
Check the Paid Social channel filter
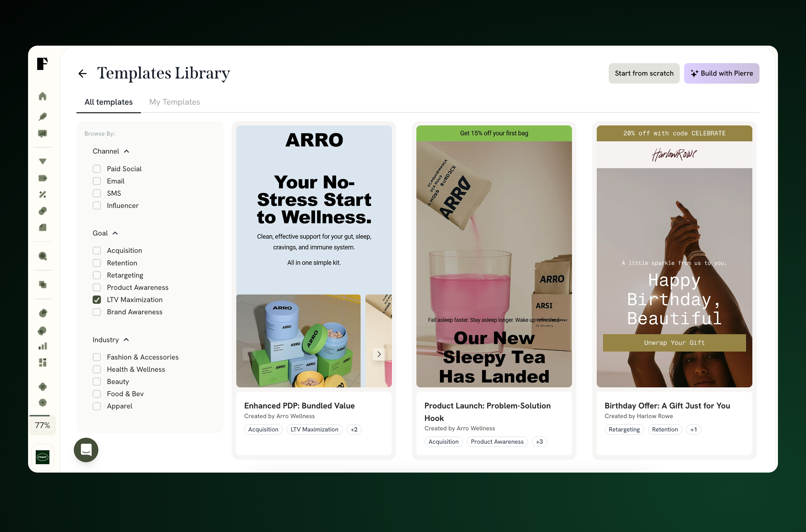[x=97, y=169]
